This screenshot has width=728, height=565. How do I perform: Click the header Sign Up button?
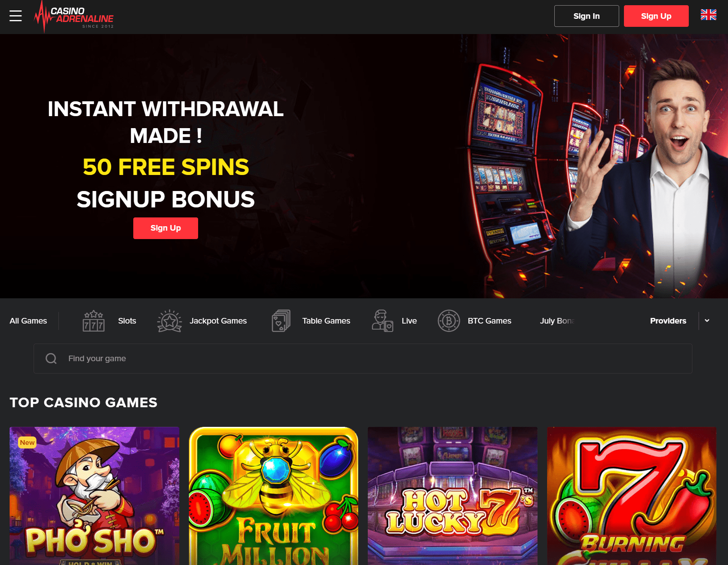coord(656,16)
